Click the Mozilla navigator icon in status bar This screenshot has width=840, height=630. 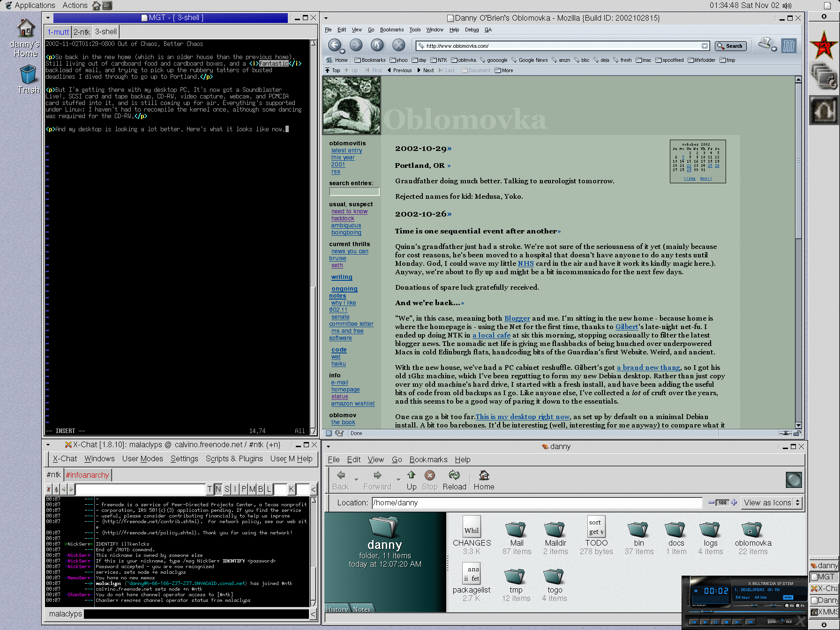[x=329, y=433]
